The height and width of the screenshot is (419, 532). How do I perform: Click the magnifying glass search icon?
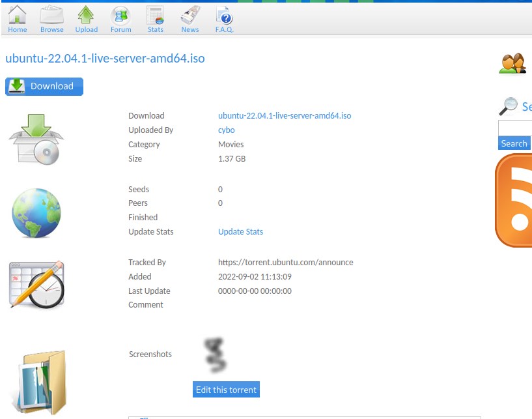508,106
